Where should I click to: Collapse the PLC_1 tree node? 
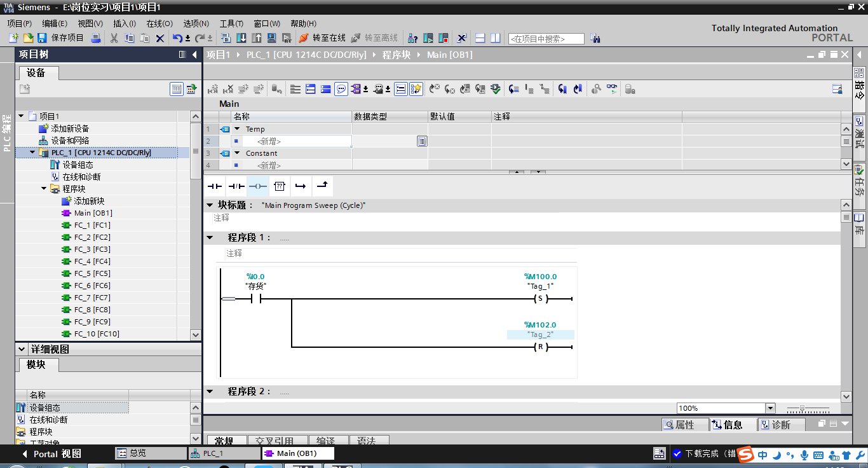pos(32,153)
